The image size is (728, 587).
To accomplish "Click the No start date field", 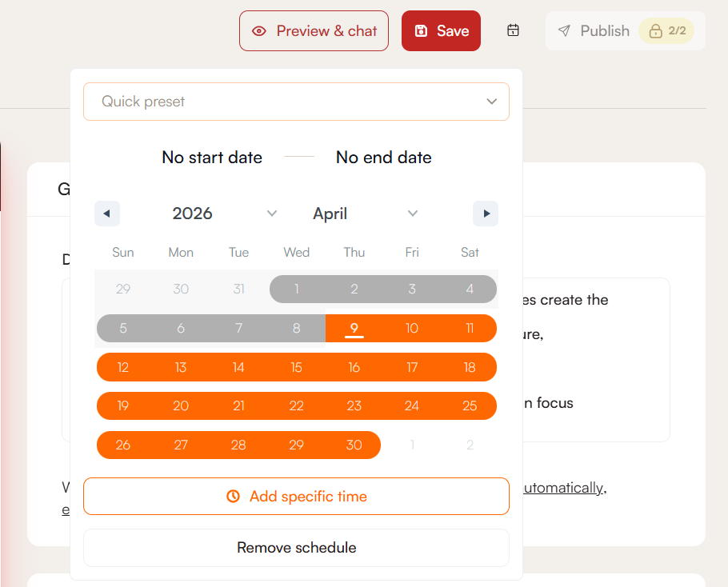I will coord(212,158).
